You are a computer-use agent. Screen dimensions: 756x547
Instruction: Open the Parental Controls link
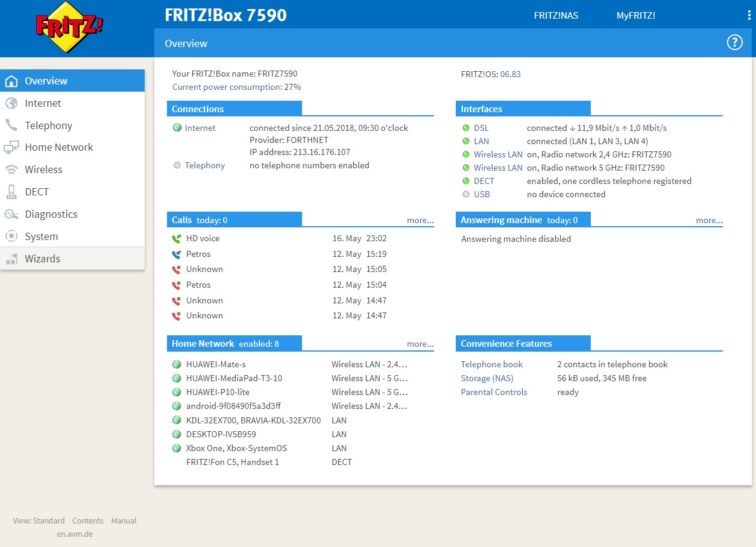pos(494,392)
